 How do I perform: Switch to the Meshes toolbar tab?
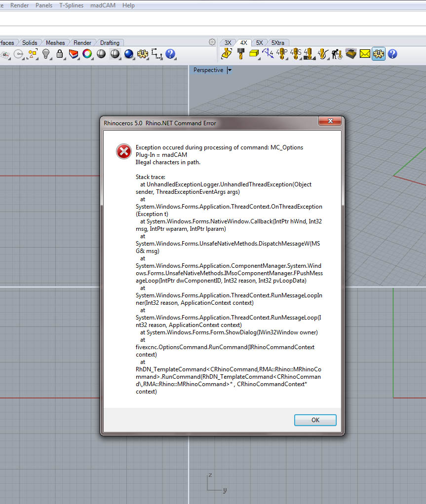pyautogui.click(x=55, y=43)
